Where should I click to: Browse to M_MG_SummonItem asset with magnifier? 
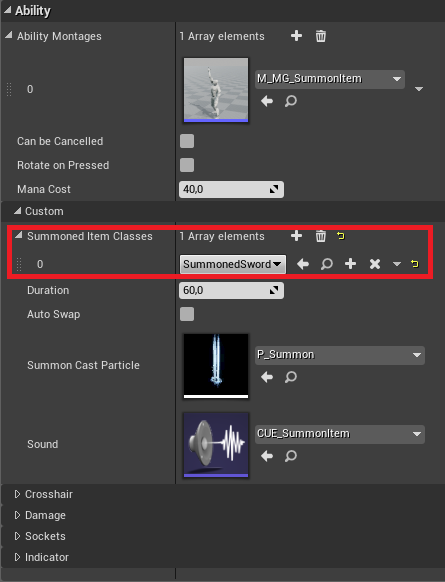(291, 101)
